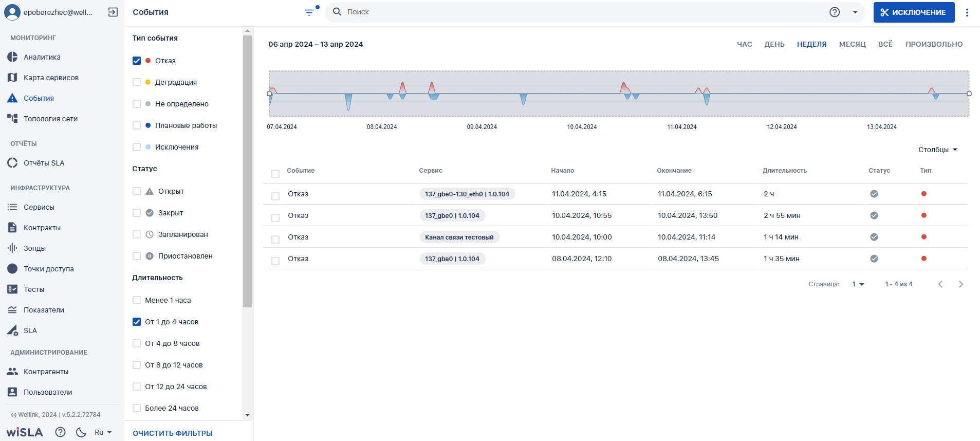Check the Приостановлен status filter

tap(137, 256)
